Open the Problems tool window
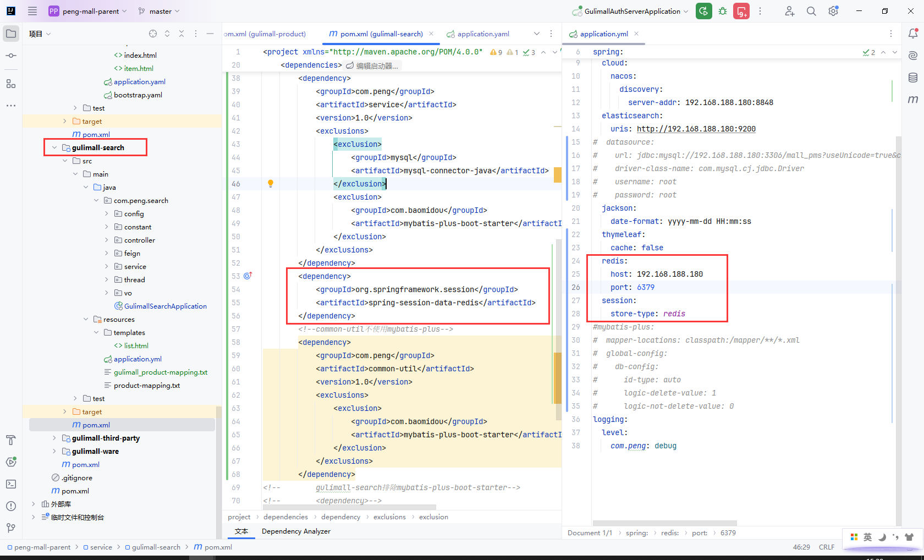924x560 pixels. pos(11,506)
